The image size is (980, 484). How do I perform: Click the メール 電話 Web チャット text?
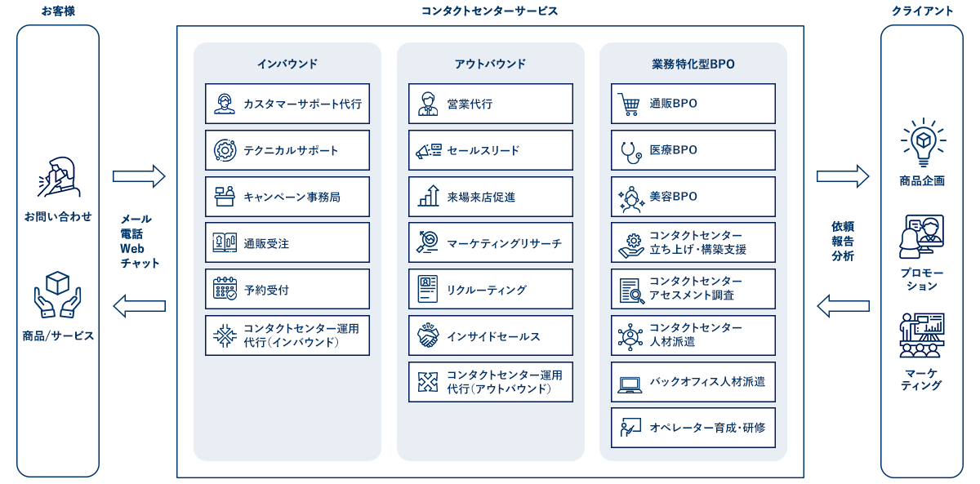click(140, 241)
